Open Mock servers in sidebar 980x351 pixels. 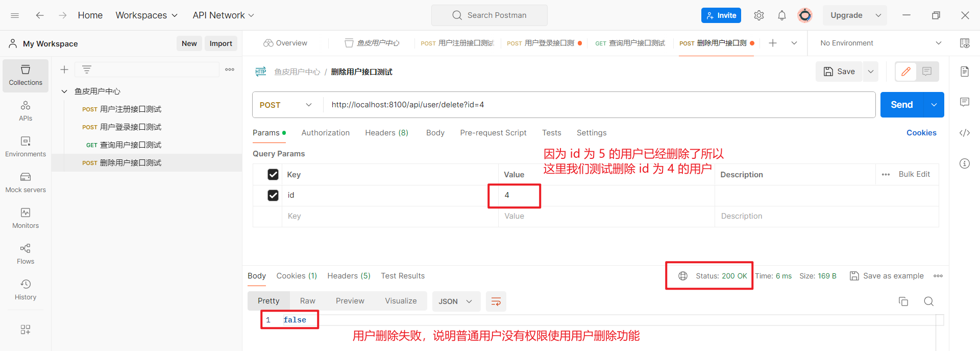click(x=26, y=182)
